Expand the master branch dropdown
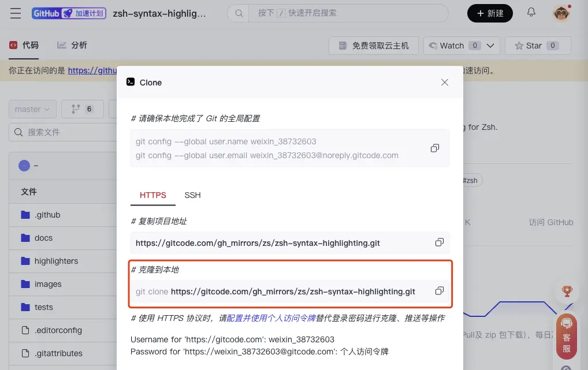 tap(32, 109)
